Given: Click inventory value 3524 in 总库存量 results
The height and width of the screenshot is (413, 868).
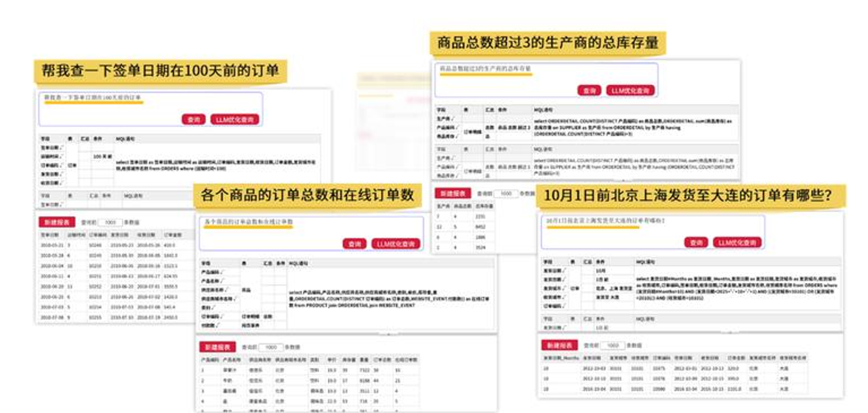Looking at the screenshot, I should tap(480, 248).
